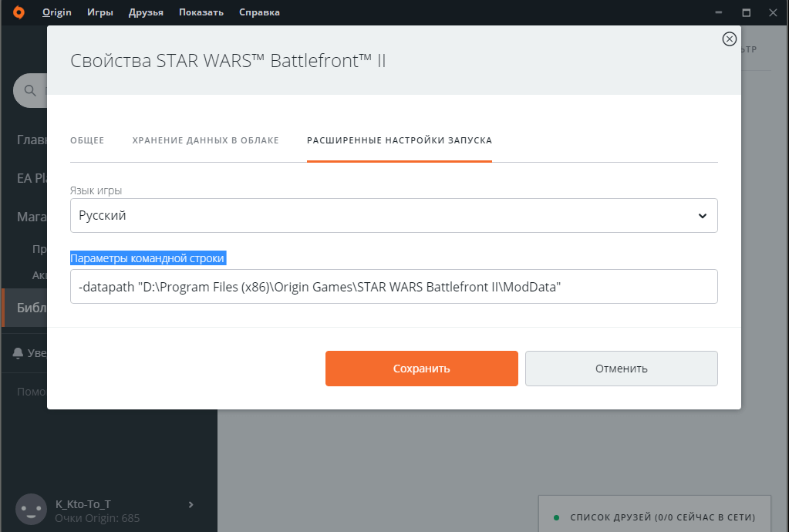
Task: Open the Игры menu
Action: pos(100,12)
